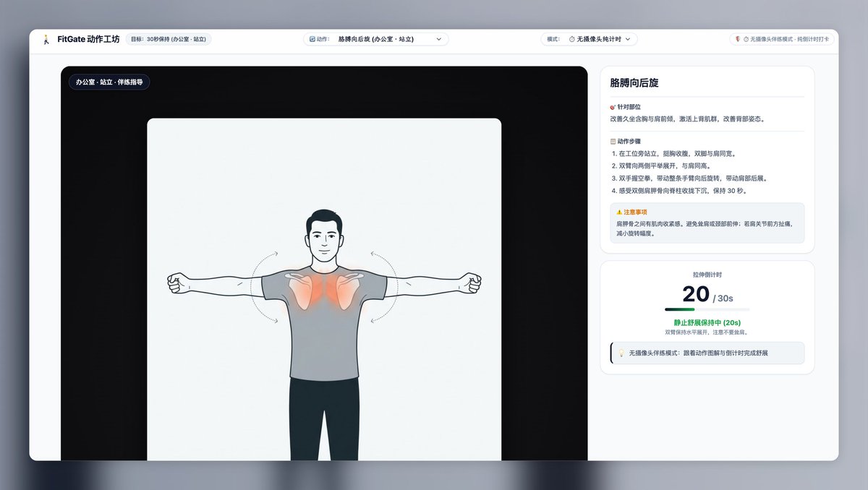Screen dimensions: 868x490
Task: Click the 动作步骤 section label
Action: point(629,142)
